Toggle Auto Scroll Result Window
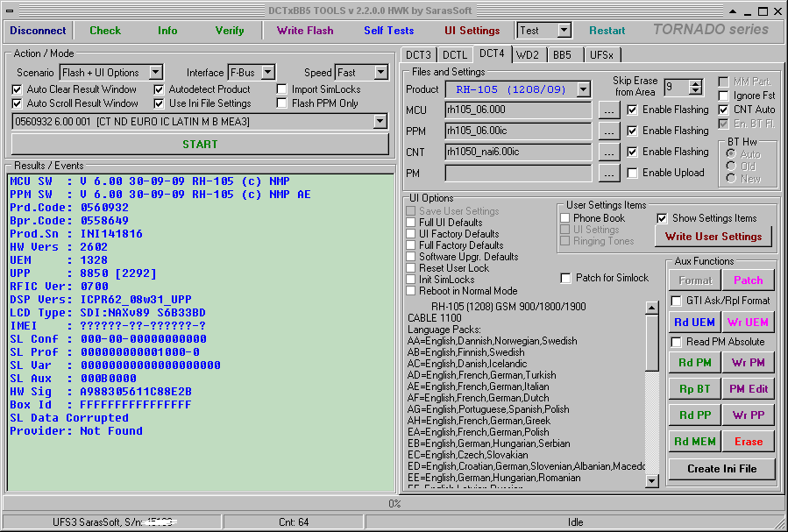788x532 pixels. 17,103
